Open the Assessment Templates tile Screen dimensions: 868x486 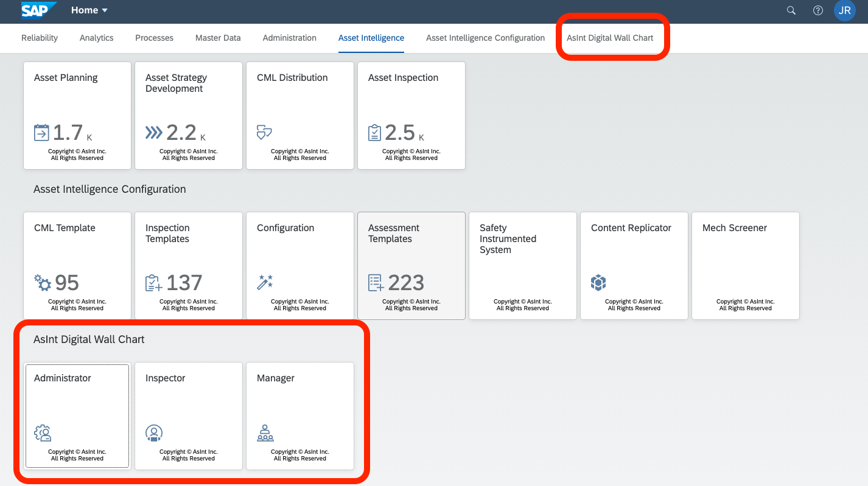pyautogui.click(x=411, y=266)
